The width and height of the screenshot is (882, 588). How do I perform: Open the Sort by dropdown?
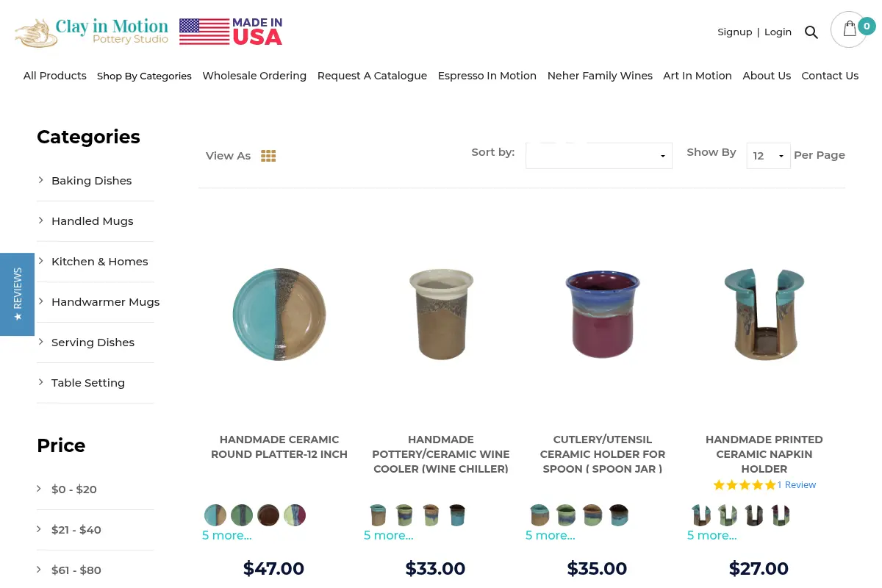599,156
